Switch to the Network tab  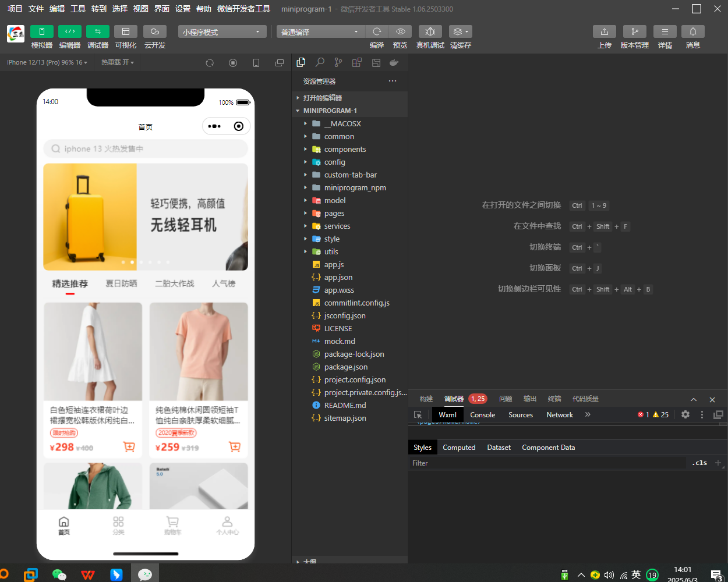tap(560, 415)
